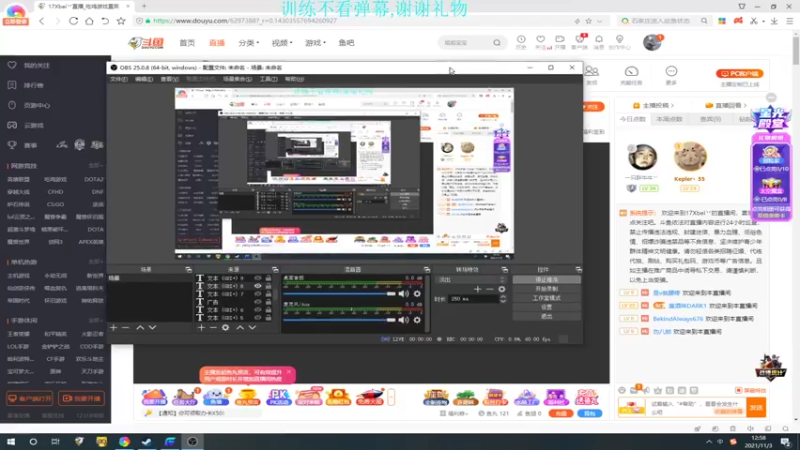
Task: Click Douyu user avatar in header
Action: pos(652,42)
